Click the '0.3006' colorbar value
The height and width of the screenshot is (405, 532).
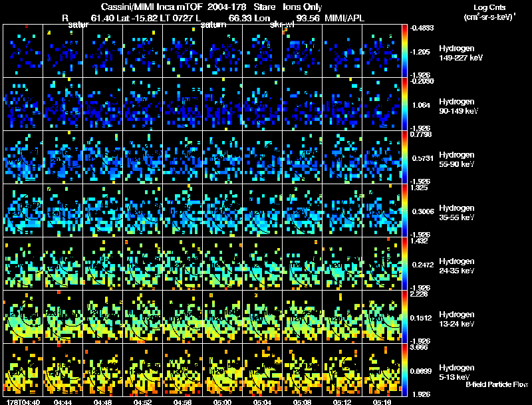pyautogui.click(x=423, y=211)
